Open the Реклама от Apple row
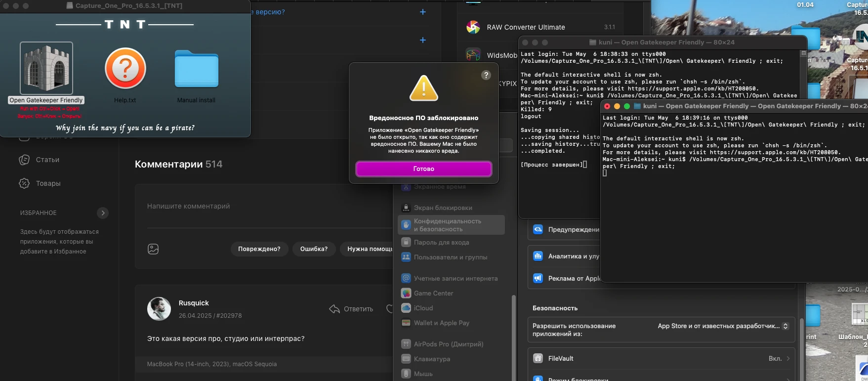This screenshot has width=868, height=381. pyautogui.click(x=564, y=278)
